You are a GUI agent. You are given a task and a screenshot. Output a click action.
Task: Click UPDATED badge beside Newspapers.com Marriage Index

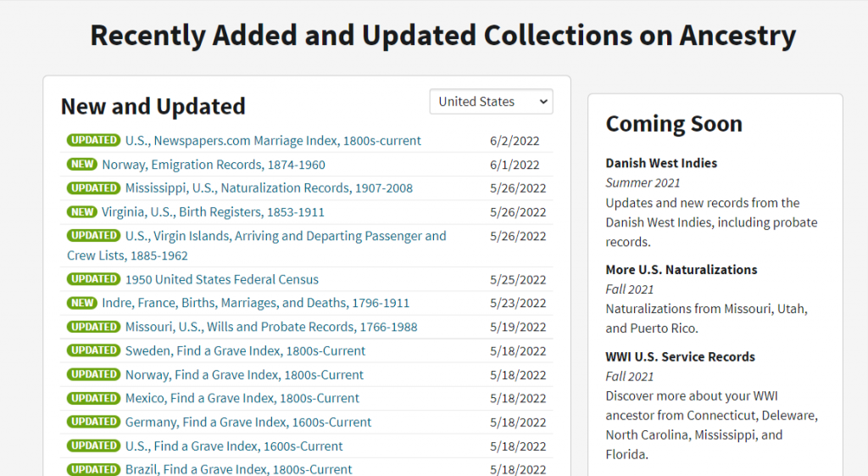(93, 140)
